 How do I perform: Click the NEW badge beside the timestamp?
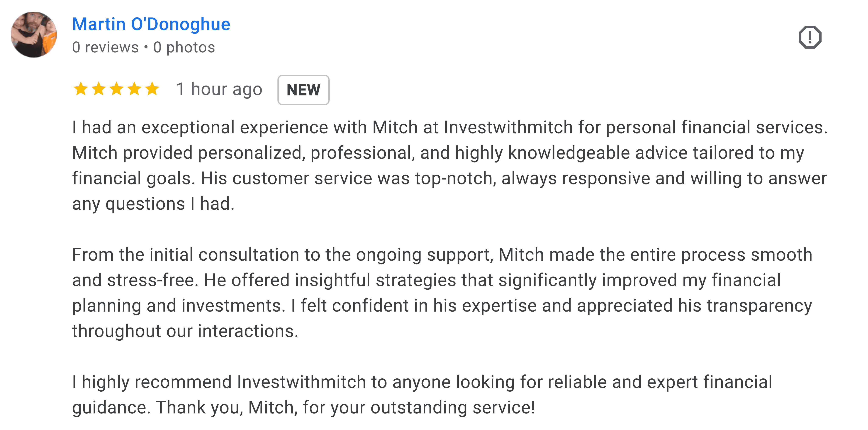pyautogui.click(x=303, y=90)
